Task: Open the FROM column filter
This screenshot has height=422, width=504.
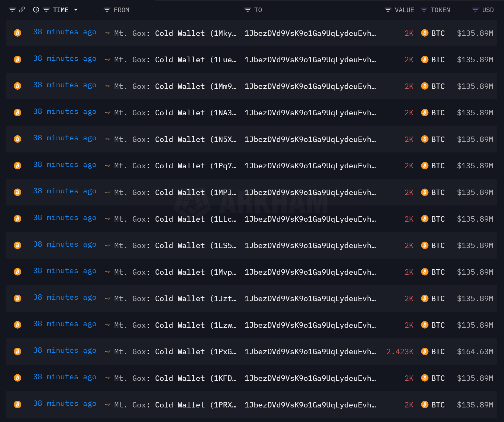Action: pos(107,10)
